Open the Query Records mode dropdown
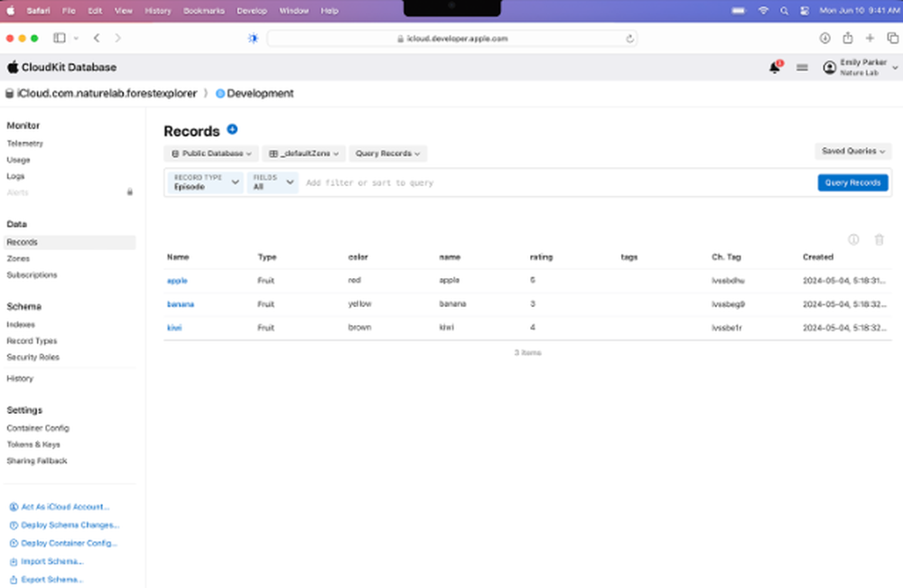The image size is (903, 588). pyautogui.click(x=387, y=154)
